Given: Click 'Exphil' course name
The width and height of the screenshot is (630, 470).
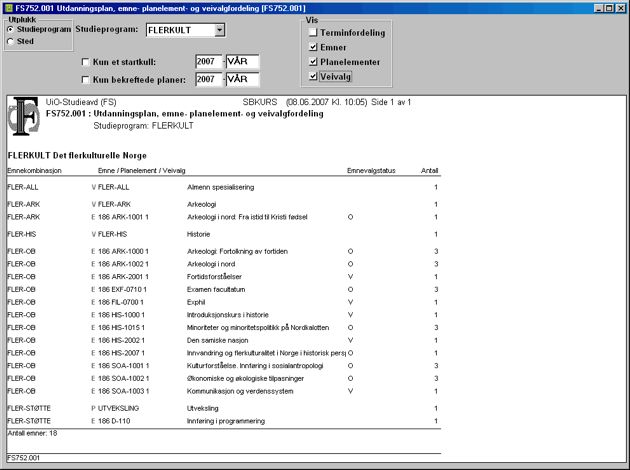Looking at the screenshot, I should coord(196,302).
